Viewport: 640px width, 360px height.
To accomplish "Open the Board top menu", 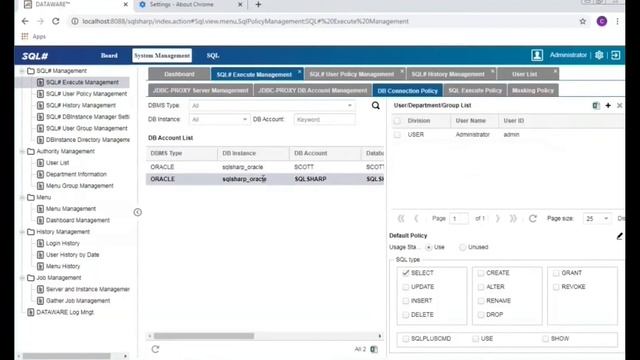I will pyautogui.click(x=109, y=56).
